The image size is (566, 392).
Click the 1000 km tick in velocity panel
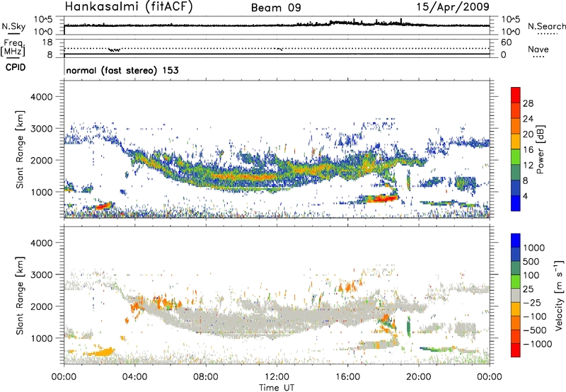(x=41, y=338)
